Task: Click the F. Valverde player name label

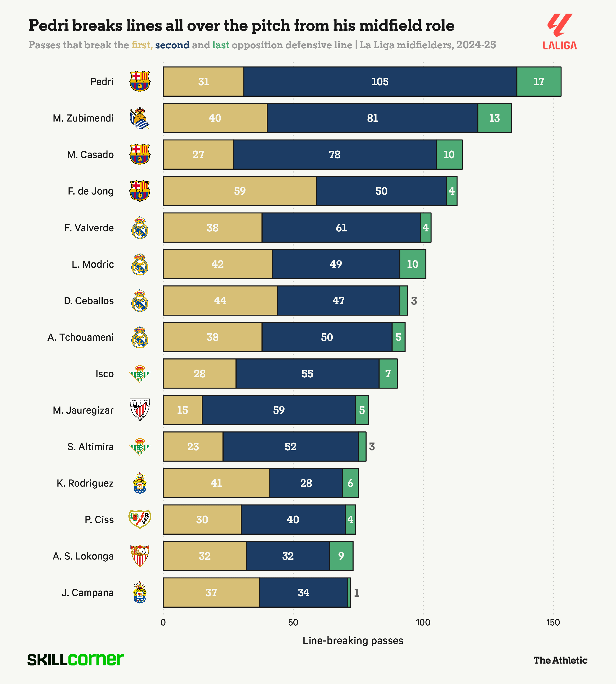Action: [89, 228]
